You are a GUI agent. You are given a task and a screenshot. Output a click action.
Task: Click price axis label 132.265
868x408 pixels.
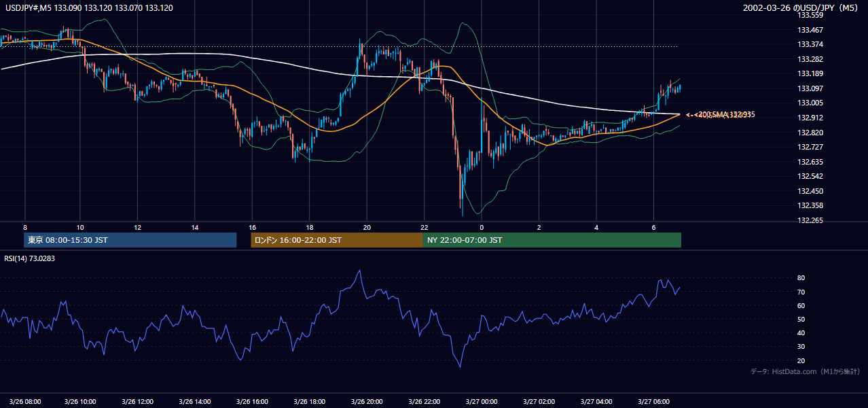(x=810, y=220)
